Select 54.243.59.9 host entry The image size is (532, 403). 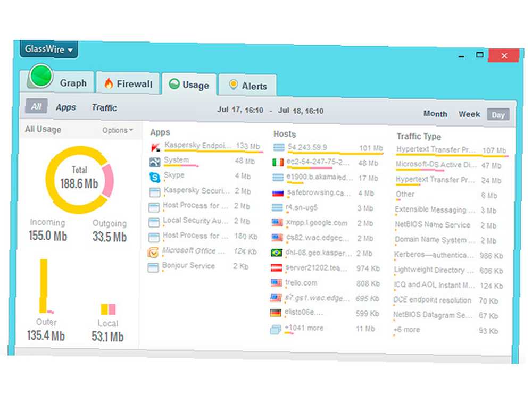[328, 148]
